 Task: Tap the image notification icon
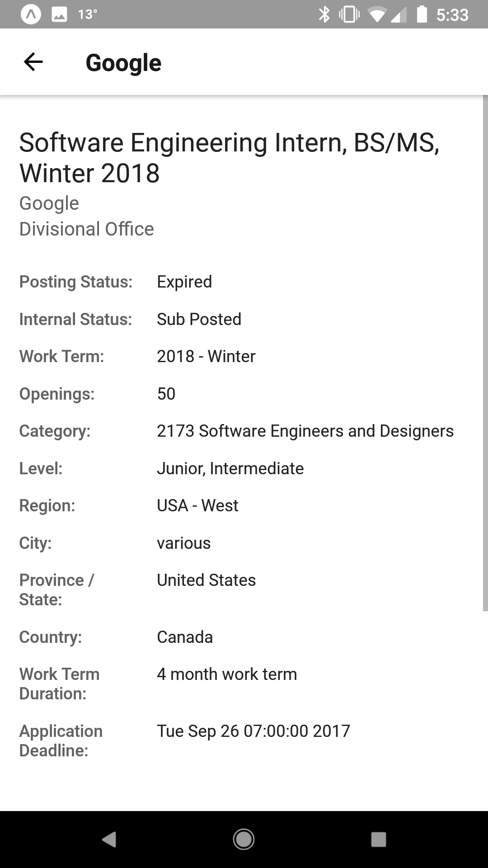pyautogui.click(x=60, y=14)
